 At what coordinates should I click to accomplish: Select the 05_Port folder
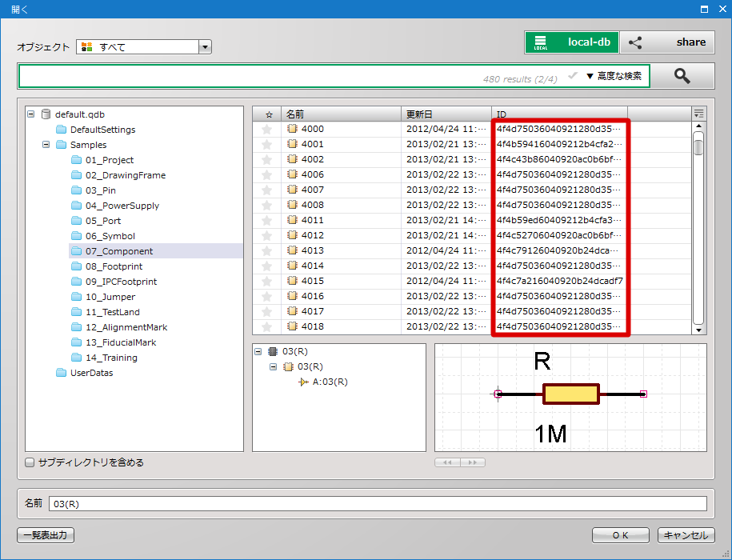pyautogui.click(x=102, y=221)
